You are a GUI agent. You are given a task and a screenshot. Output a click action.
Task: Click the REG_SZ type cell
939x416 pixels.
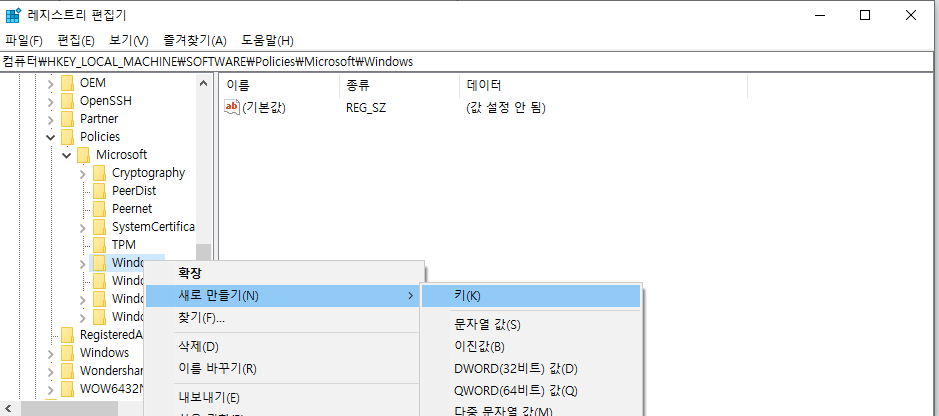point(366,108)
